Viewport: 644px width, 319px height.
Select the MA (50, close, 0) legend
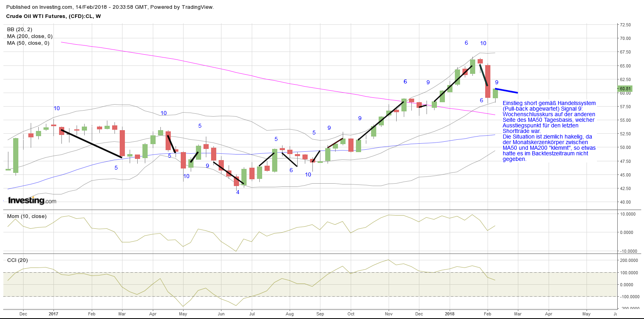28,43
